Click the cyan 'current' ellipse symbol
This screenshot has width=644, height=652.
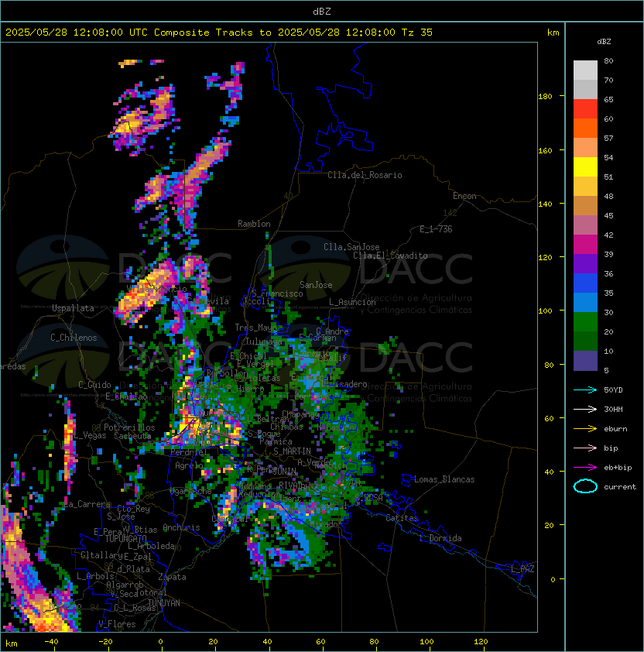[585, 486]
